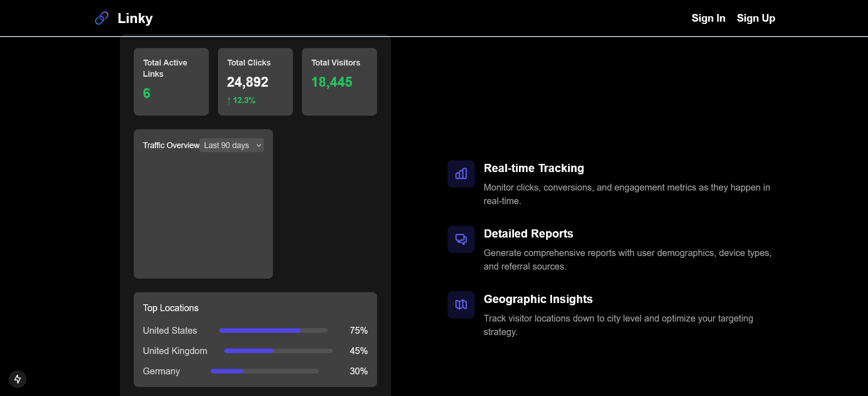Click the United States progress bar
Image resolution: width=868 pixels, height=396 pixels.
(274, 331)
